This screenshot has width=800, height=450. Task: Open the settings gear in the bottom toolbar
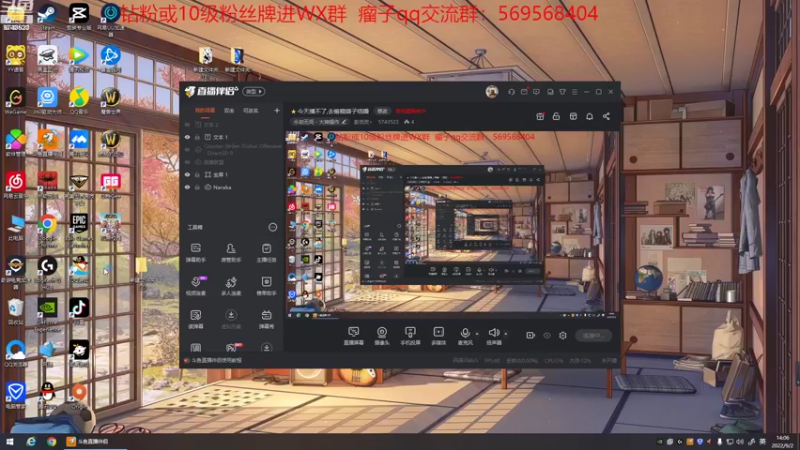(563, 335)
